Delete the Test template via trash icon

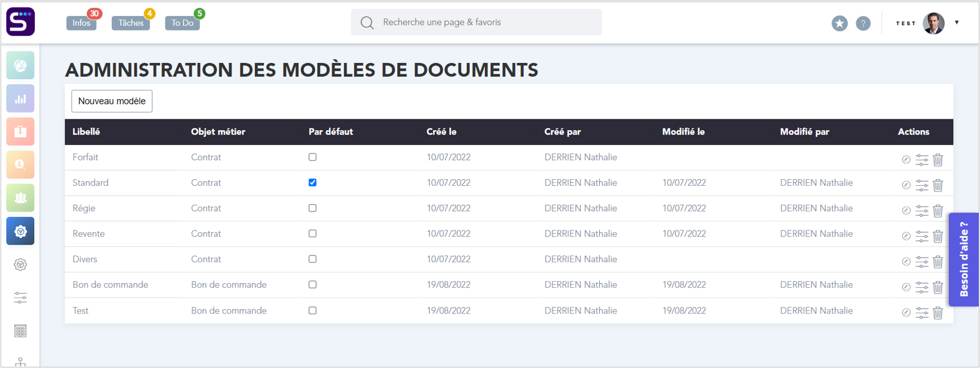click(938, 313)
